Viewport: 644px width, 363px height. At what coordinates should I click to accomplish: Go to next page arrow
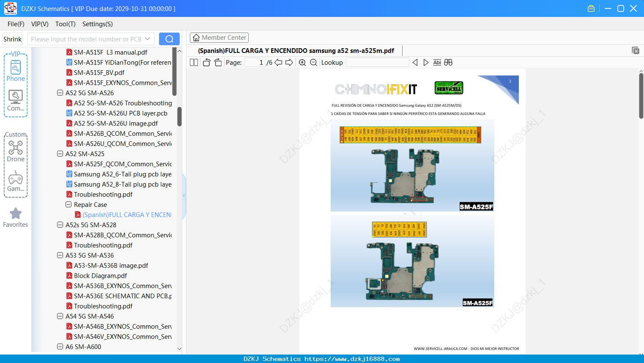pyautogui.click(x=289, y=63)
